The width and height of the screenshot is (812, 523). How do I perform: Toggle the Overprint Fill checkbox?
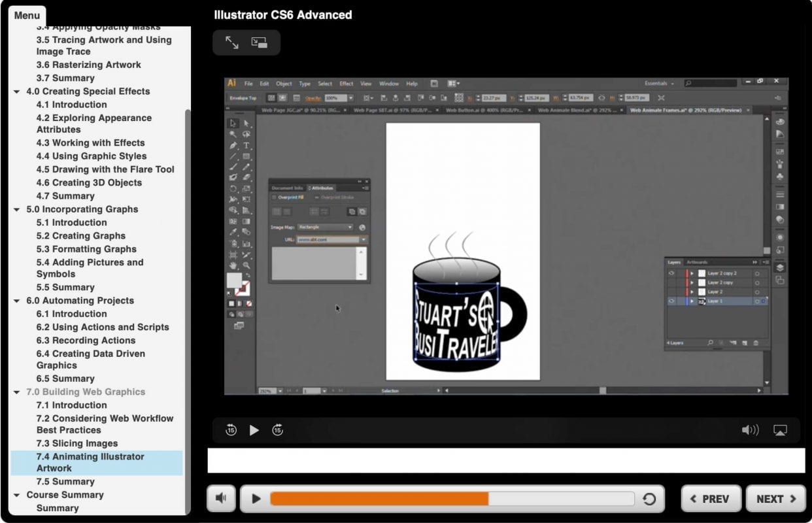(x=274, y=197)
